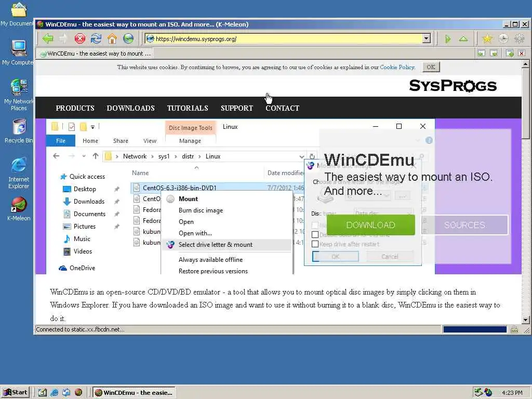Viewport: 532px width, 399px height.
Task: Open preferences with the gear icon
Action: [x=520, y=39]
